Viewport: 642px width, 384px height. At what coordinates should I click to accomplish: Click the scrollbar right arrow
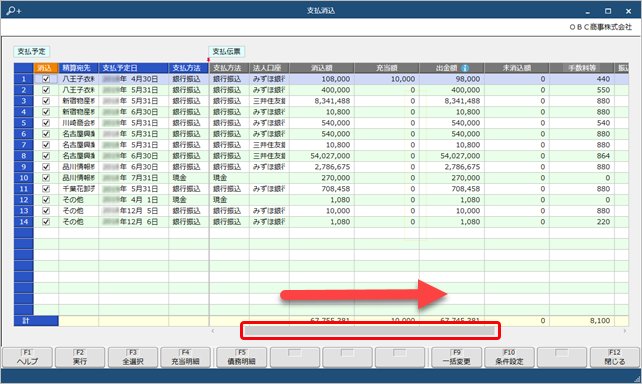coord(625,331)
